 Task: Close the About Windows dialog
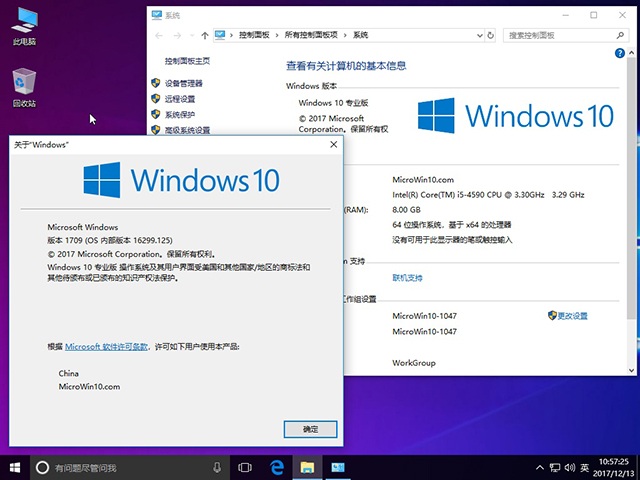click(333, 144)
